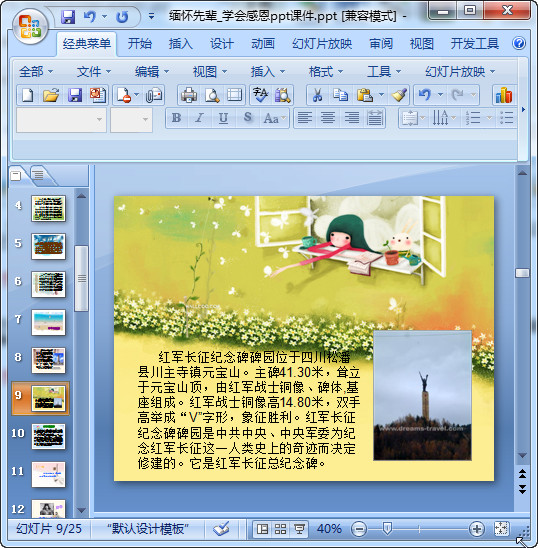This screenshot has width=538, height=548.
Task: Select slide 10 thumbnail
Action: [49, 437]
